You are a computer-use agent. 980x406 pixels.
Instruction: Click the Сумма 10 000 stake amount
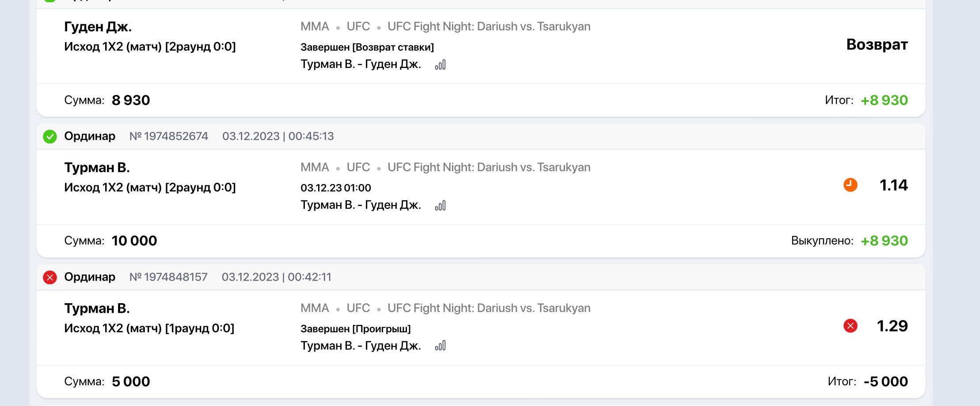coord(134,241)
